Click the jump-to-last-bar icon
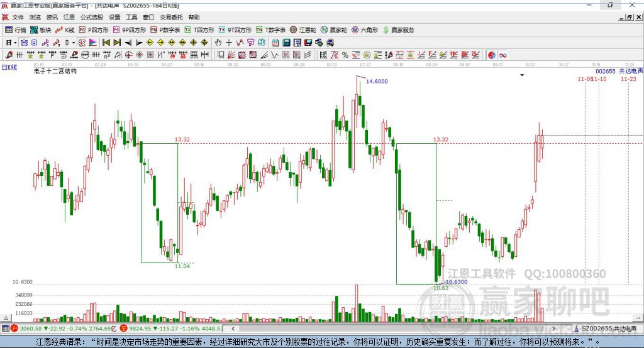The width and height of the screenshot is (644, 348). pos(117,43)
